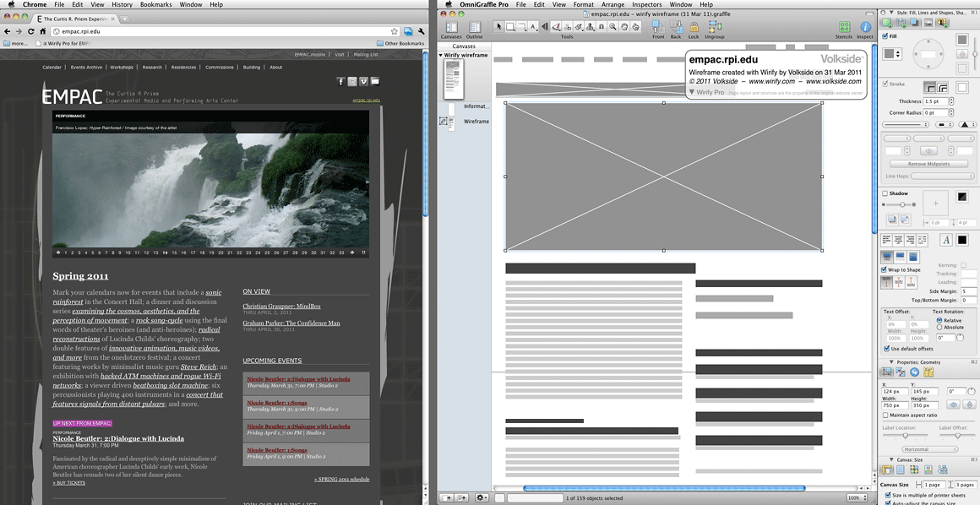Expand the Wirify Pro disclosure triangle
Image resolution: width=980 pixels, height=505 pixels.
tap(692, 92)
